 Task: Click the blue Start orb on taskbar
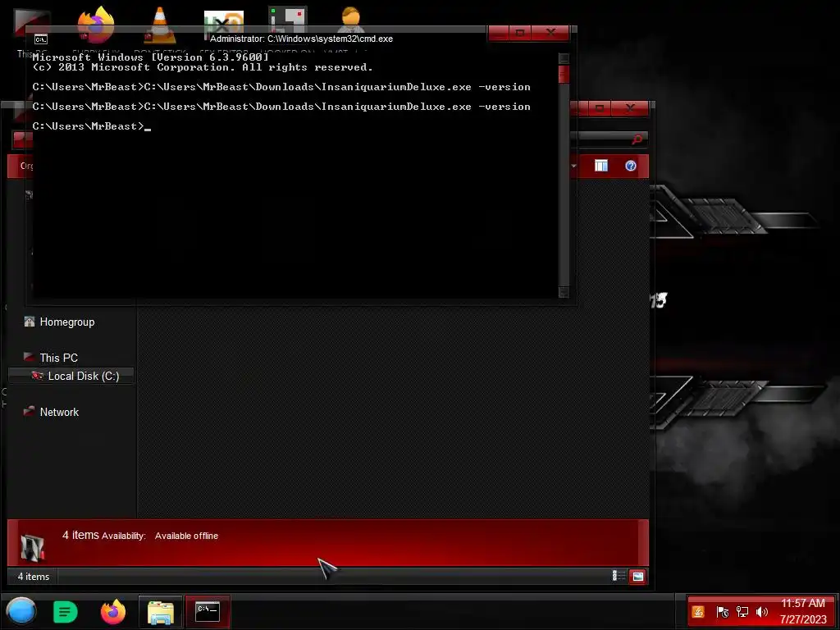21,611
